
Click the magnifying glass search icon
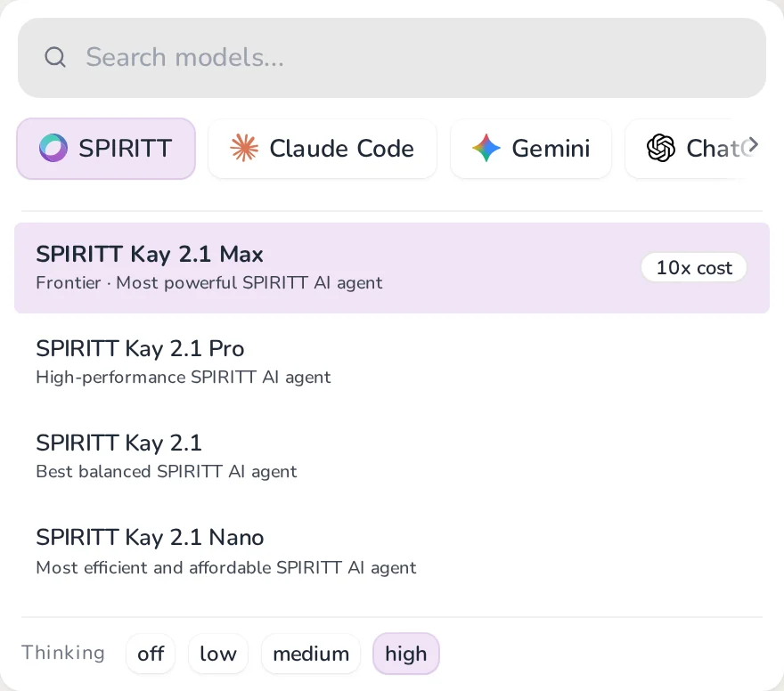pos(55,58)
